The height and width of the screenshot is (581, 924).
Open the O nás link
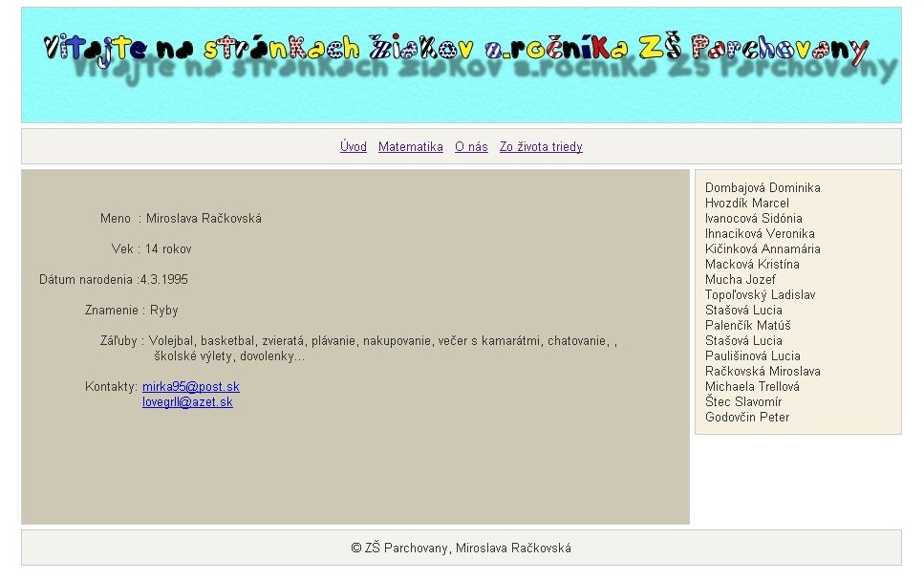point(471,147)
